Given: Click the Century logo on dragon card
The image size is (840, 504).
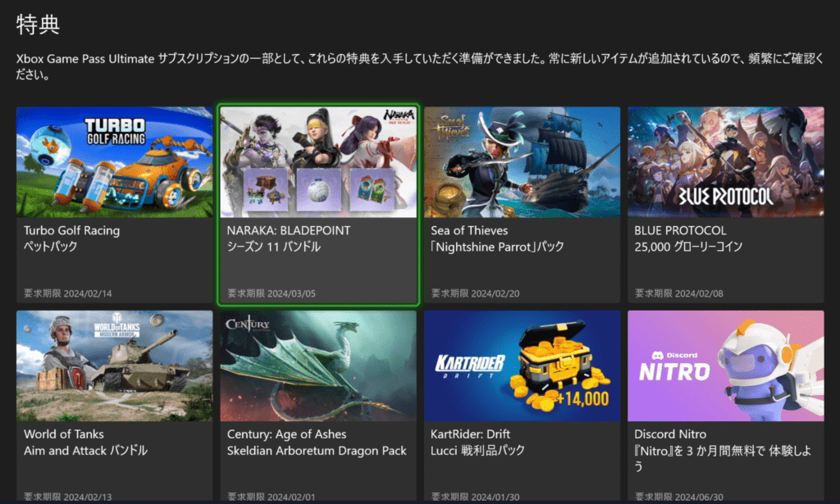Looking at the screenshot, I should click(x=248, y=325).
